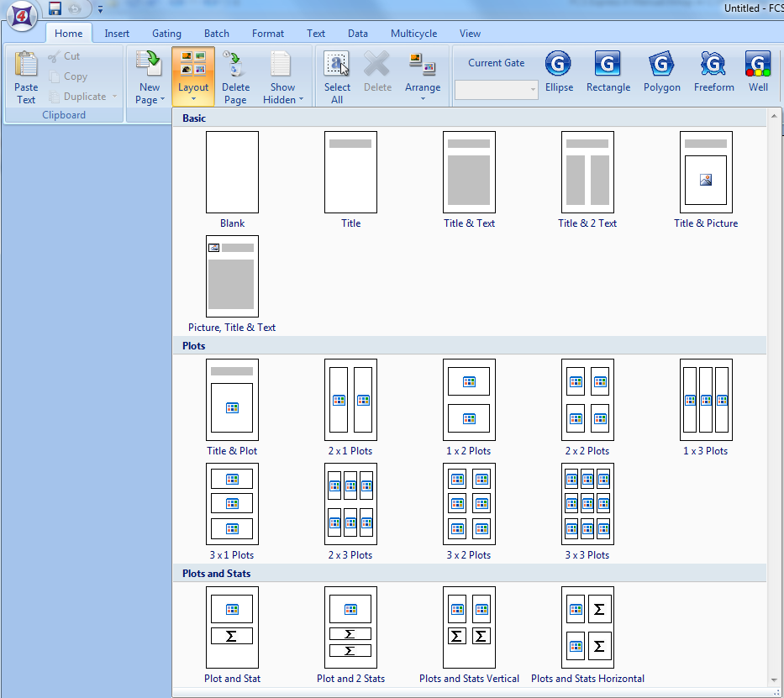Open the Multicycle ribbon tab

(x=413, y=34)
